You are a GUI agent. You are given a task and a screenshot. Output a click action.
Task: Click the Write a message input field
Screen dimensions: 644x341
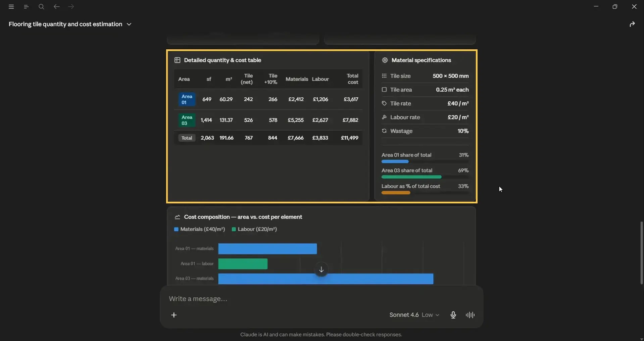(x=321, y=299)
